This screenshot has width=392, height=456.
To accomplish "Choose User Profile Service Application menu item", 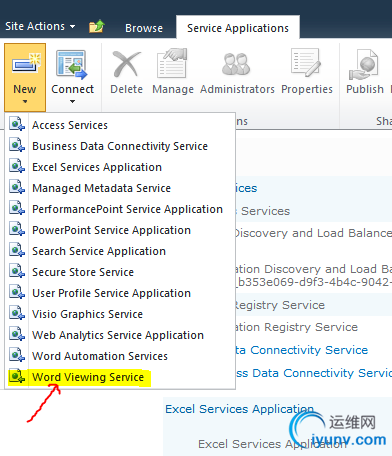I will [x=111, y=293].
